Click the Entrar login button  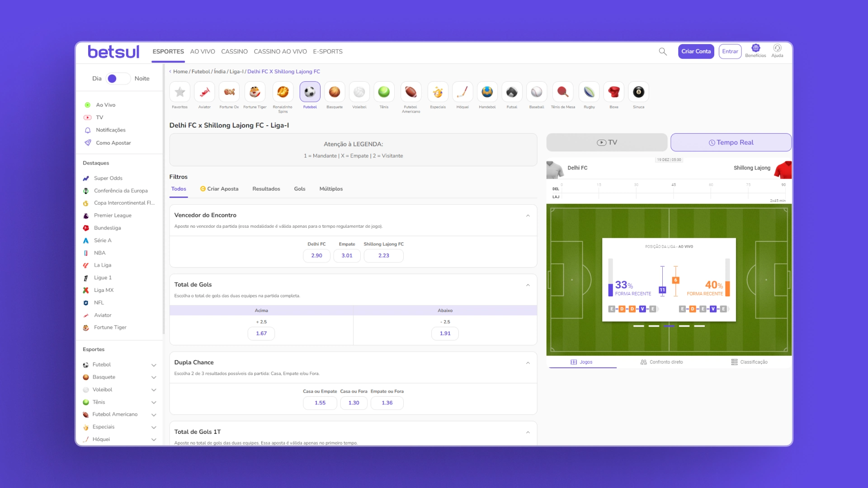[730, 52]
